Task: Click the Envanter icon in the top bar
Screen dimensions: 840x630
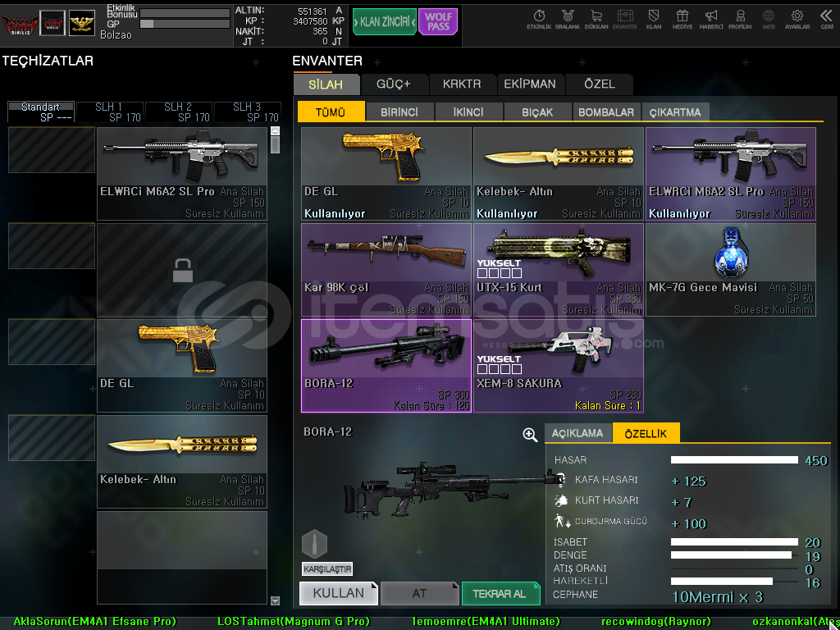Action: (x=624, y=20)
